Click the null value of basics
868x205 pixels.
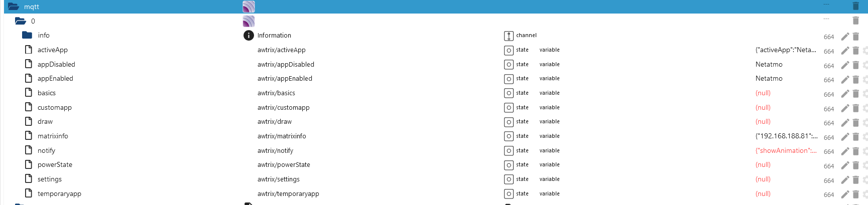[x=763, y=93]
